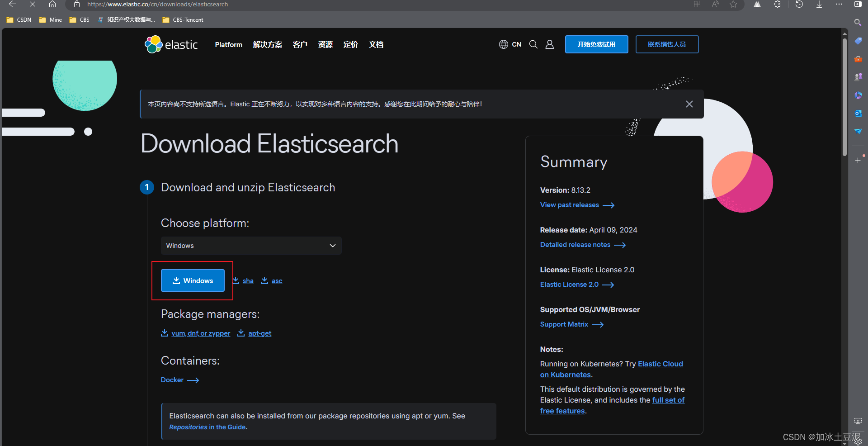Open the 文档 menu item

[376, 44]
